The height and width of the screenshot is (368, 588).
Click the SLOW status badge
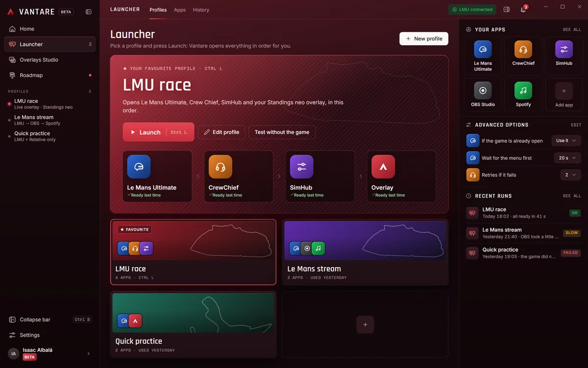[572, 233]
